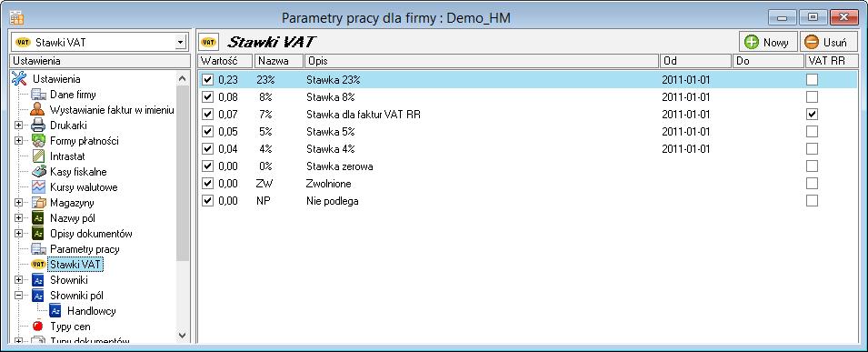Select Typy cen in settings tree
Screen dimensions: 868x352
click(x=70, y=327)
